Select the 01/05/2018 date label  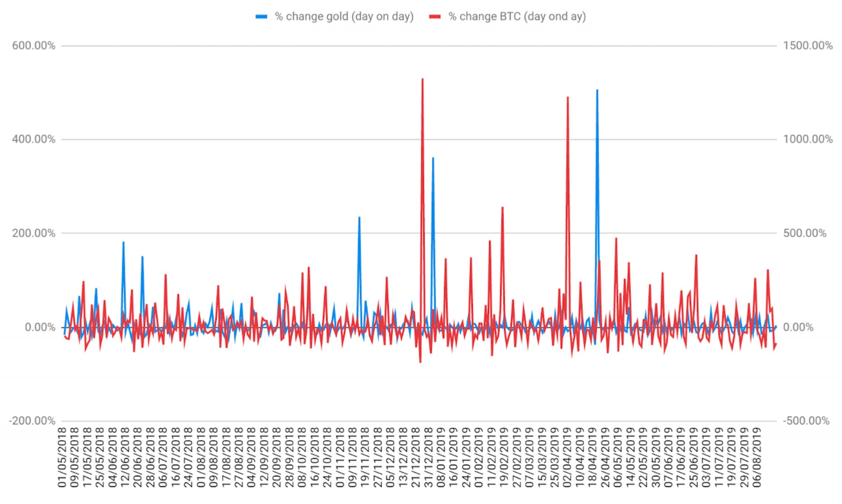[62, 457]
